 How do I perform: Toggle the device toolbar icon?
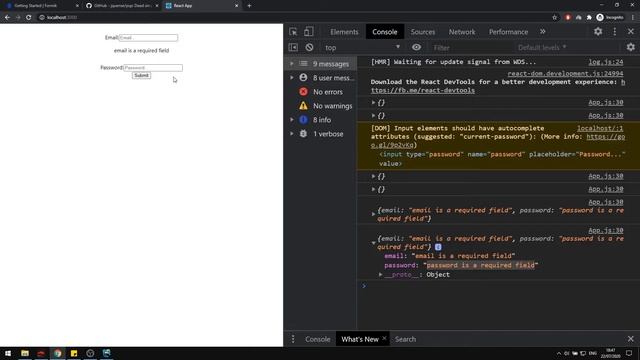(309, 31)
